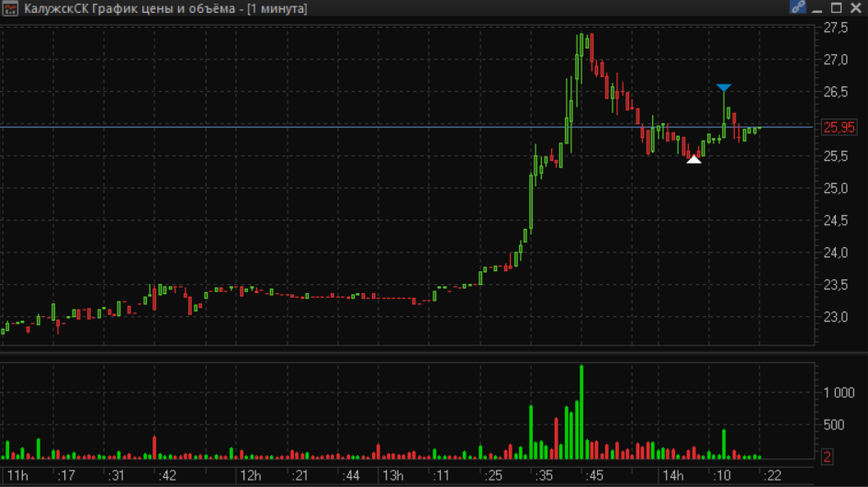Click the :31 time axis label

(x=117, y=475)
